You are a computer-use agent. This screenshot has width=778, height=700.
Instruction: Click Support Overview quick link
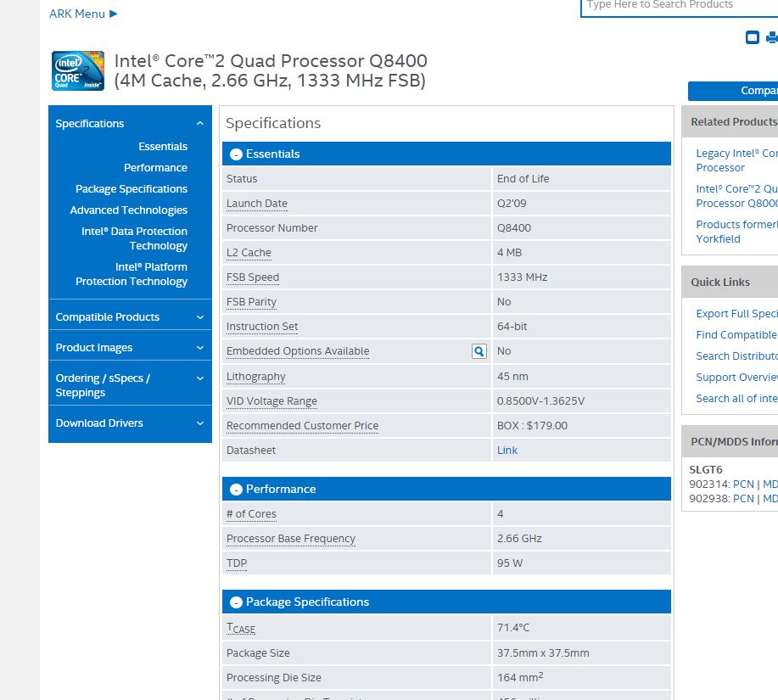coord(736,378)
